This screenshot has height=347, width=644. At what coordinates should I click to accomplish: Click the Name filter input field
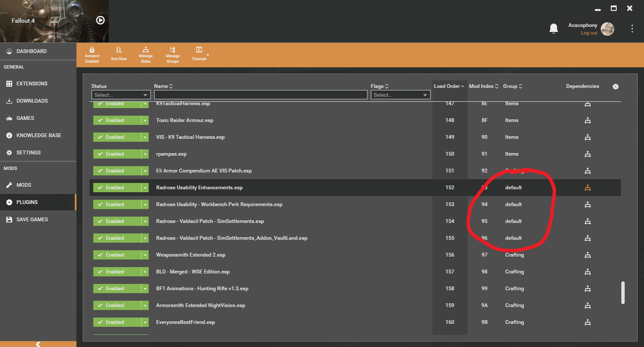click(260, 95)
